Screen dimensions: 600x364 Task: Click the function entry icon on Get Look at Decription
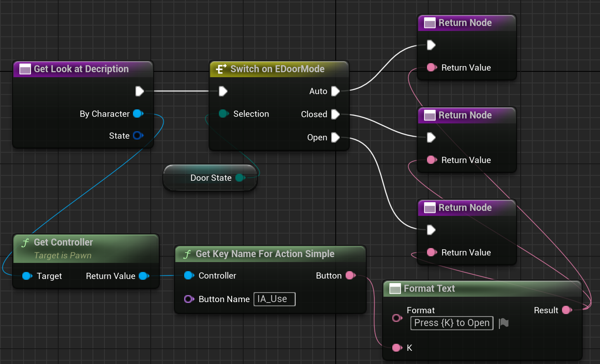pyautogui.click(x=25, y=69)
